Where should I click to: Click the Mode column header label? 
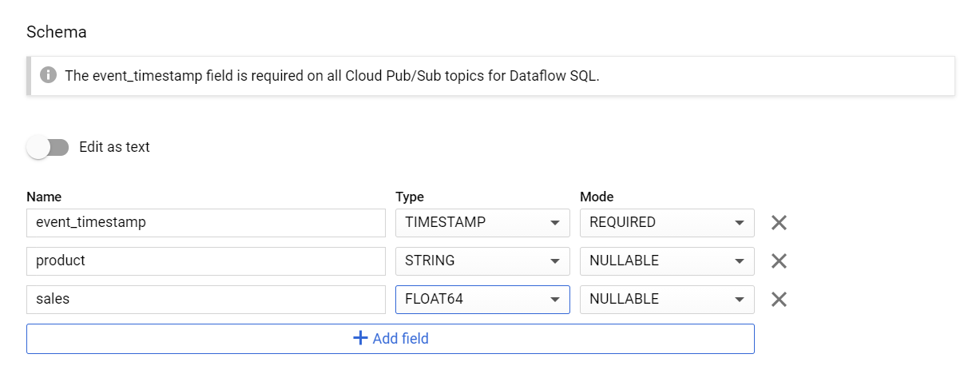[597, 197]
